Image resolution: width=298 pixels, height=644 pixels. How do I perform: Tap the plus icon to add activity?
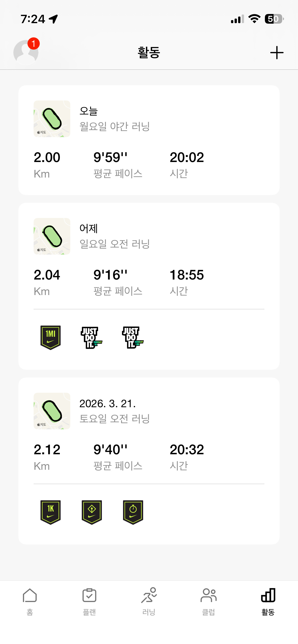[277, 53]
